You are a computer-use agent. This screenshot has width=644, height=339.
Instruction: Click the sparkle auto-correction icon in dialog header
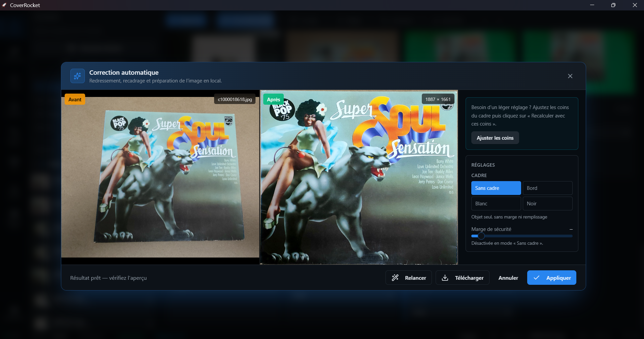coord(77,76)
